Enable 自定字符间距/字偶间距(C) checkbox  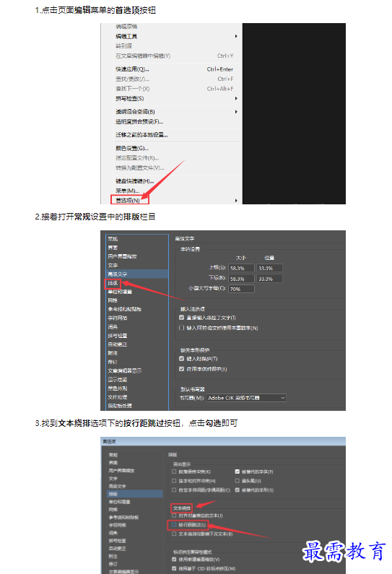(x=174, y=490)
